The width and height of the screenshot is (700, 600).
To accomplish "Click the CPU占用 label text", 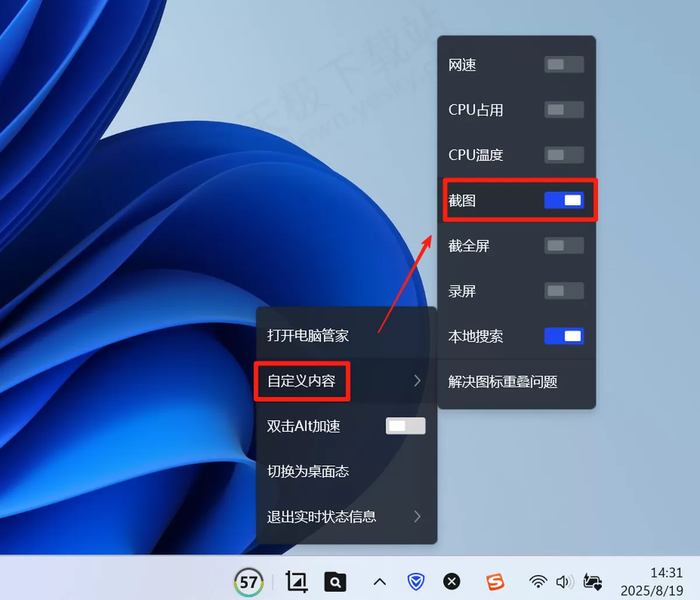I will pyautogui.click(x=475, y=110).
